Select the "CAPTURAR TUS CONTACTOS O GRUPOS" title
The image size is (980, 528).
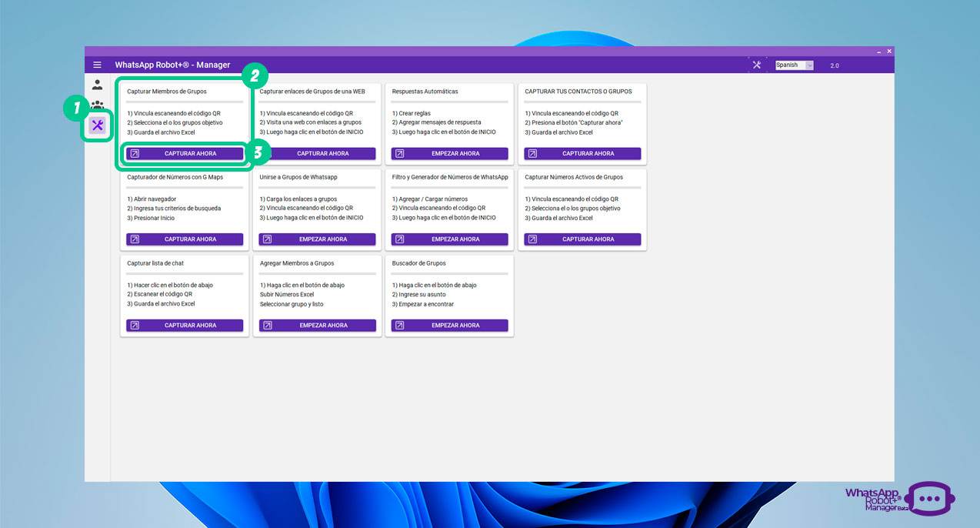click(578, 92)
